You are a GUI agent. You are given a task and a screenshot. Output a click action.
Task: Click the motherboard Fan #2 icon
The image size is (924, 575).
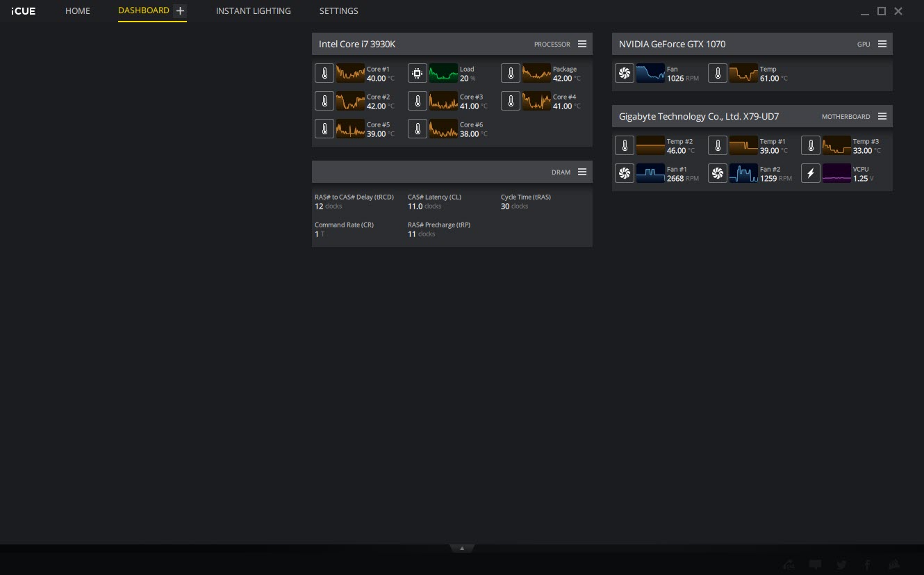coord(718,173)
